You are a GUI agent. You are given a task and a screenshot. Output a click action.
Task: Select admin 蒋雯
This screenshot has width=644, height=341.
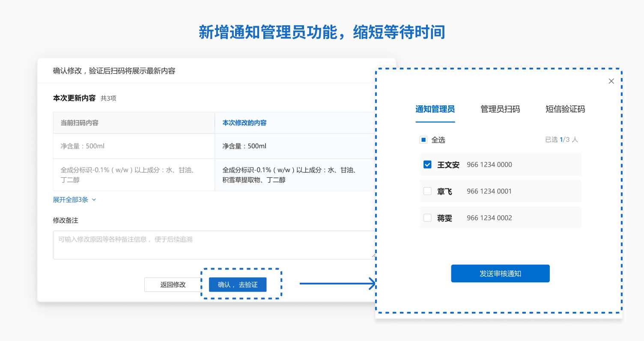[427, 218]
